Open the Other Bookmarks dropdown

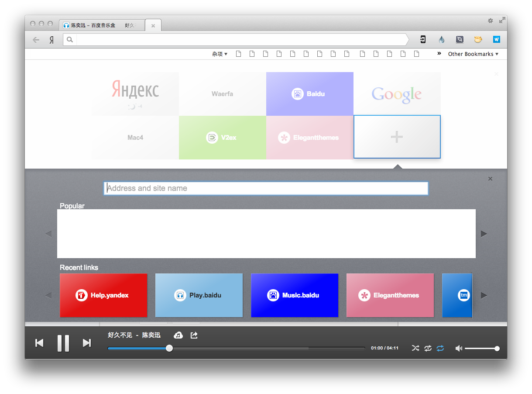pos(473,54)
